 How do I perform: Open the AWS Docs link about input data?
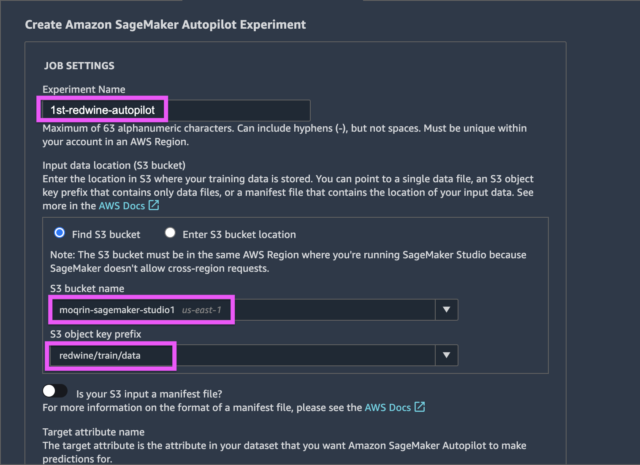pos(122,206)
